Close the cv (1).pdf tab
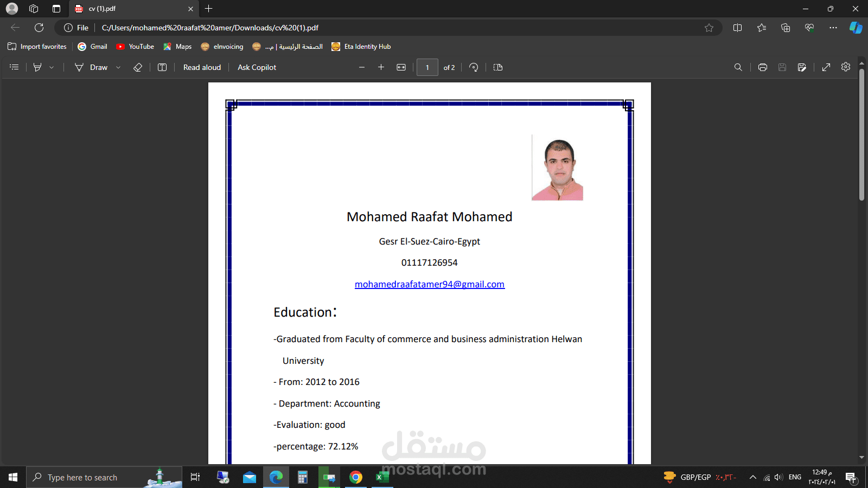868x488 pixels. point(190,9)
